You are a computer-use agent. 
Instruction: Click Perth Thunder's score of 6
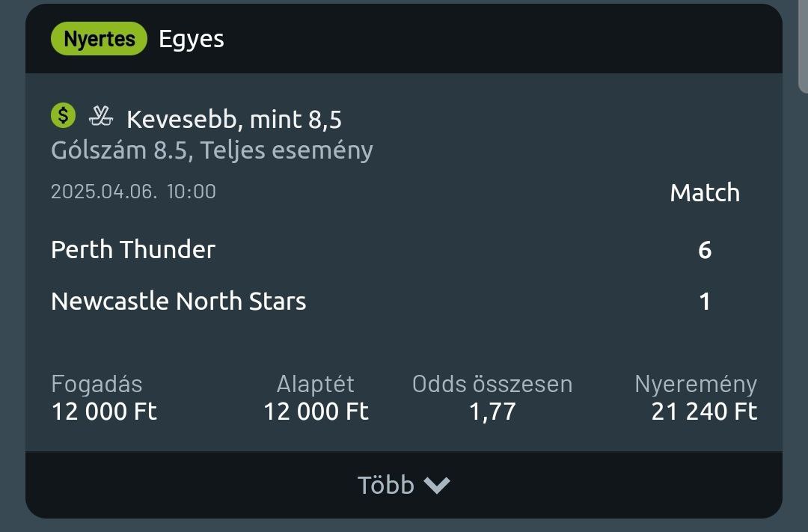(705, 250)
